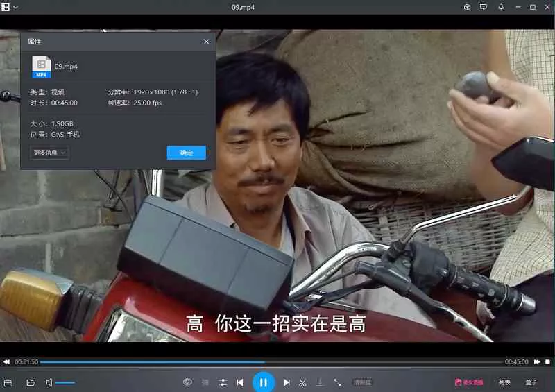Expand the 更多信息 dropdown
The height and width of the screenshot is (392, 555).
pyautogui.click(x=49, y=153)
